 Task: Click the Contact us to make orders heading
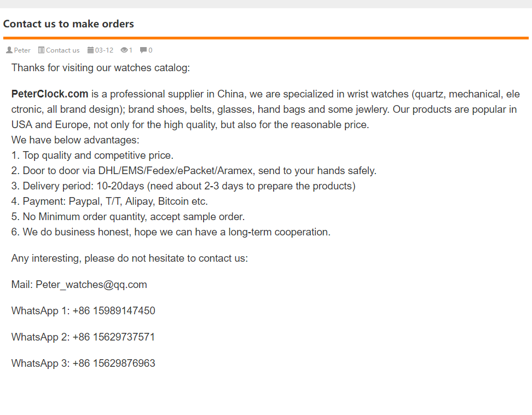pos(68,24)
